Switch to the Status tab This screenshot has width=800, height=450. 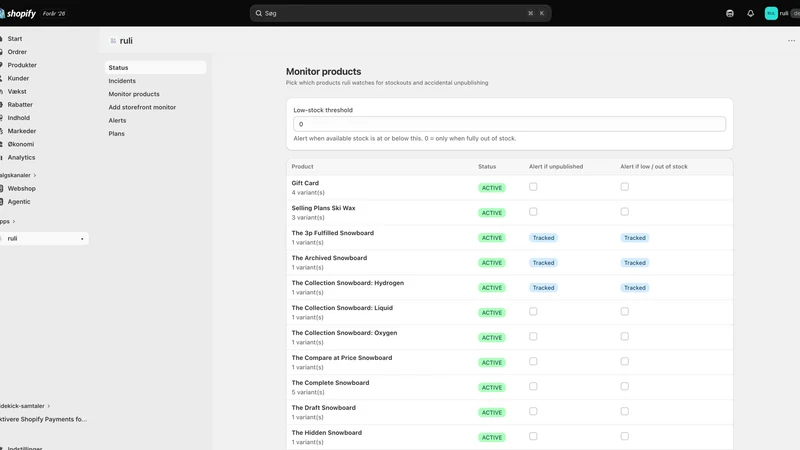click(x=156, y=67)
